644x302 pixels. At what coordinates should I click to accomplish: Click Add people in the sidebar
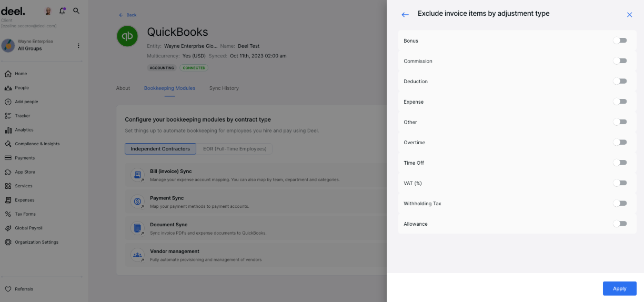click(26, 102)
